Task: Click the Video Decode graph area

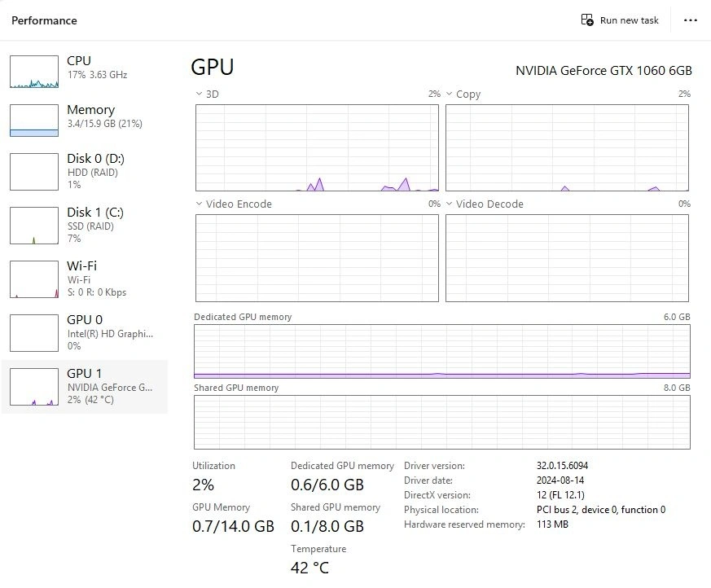Action: pyautogui.click(x=567, y=257)
